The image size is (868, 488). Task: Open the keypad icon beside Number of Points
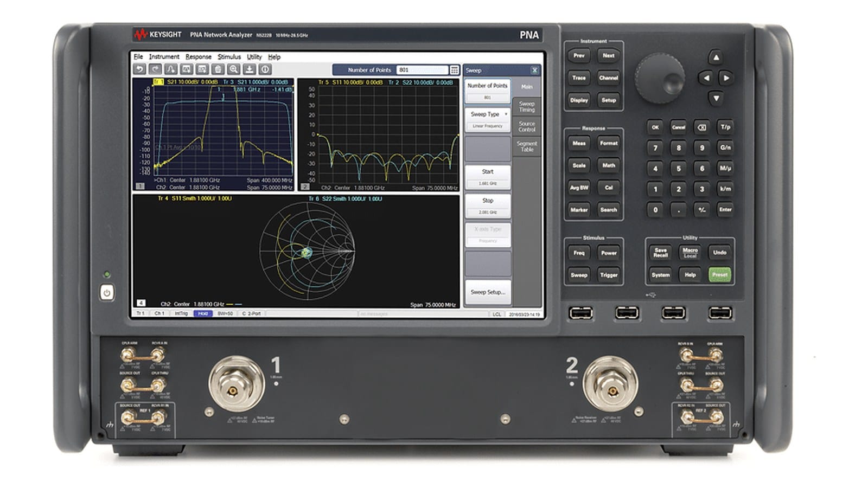click(x=454, y=70)
